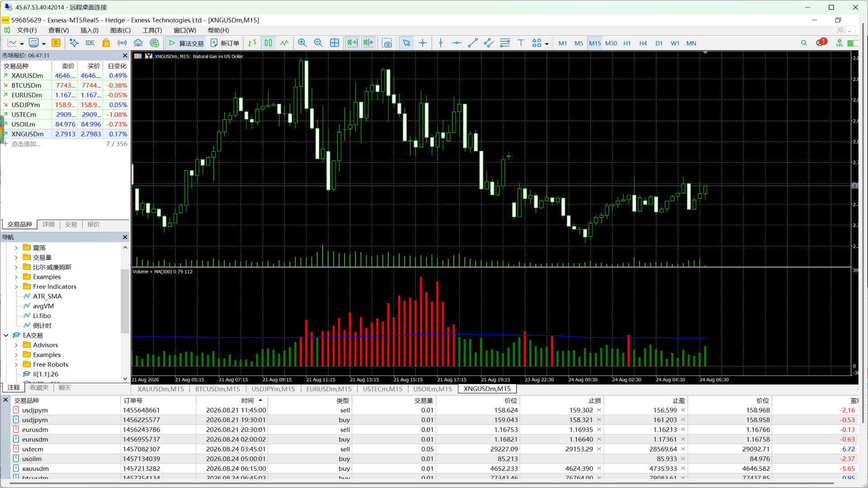Close the Market Watch panel
The image size is (868, 488).
(125, 56)
